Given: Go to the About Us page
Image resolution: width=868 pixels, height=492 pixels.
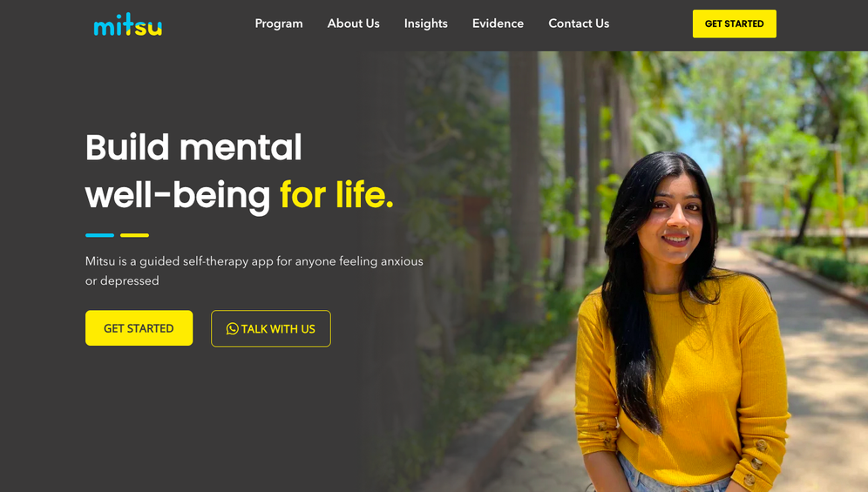Looking at the screenshot, I should tap(353, 24).
